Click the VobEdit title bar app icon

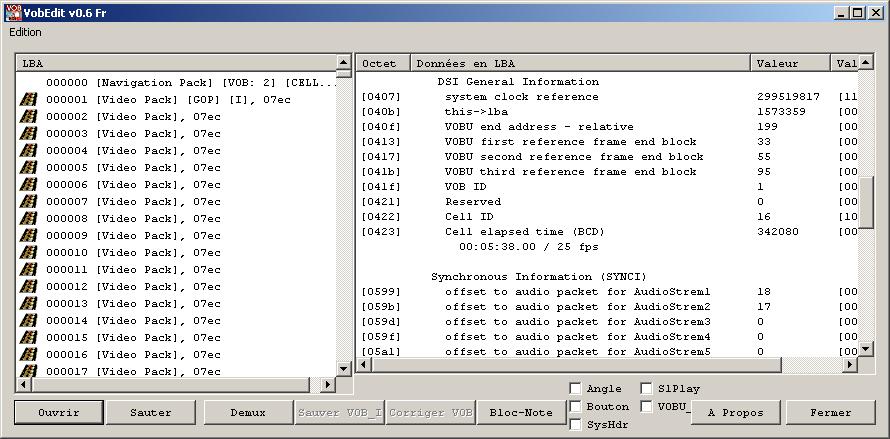(12, 12)
